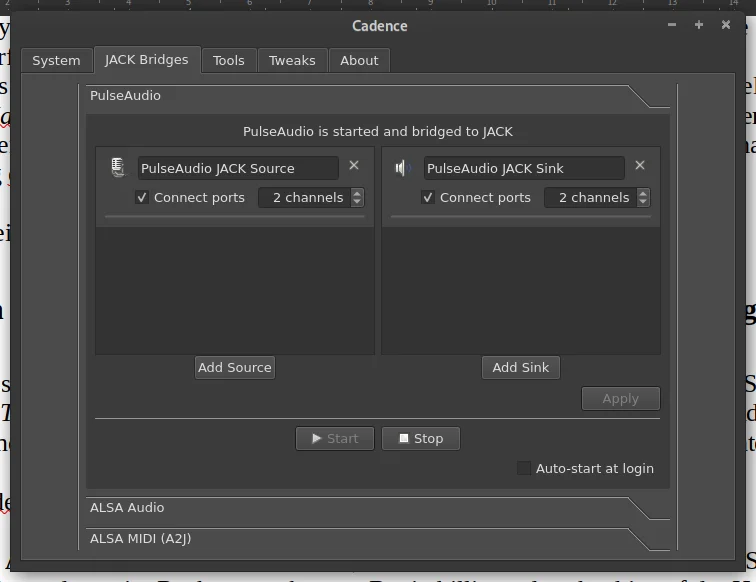Screen dimensions: 756x582
Task: Uncheck Connect ports for the JACK Source
Action: click(x=142, y=197)
